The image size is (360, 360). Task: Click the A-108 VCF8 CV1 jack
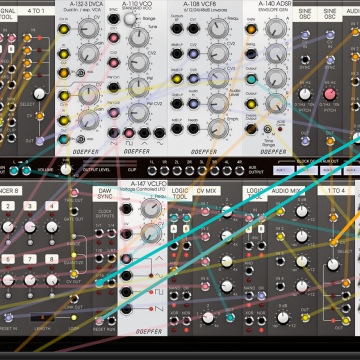point(193,29)
